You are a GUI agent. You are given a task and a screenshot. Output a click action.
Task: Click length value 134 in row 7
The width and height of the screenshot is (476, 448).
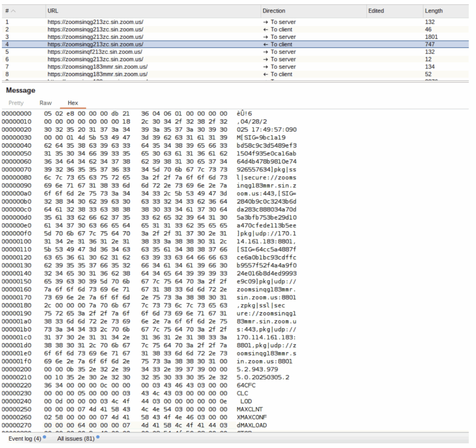(430, 67)
